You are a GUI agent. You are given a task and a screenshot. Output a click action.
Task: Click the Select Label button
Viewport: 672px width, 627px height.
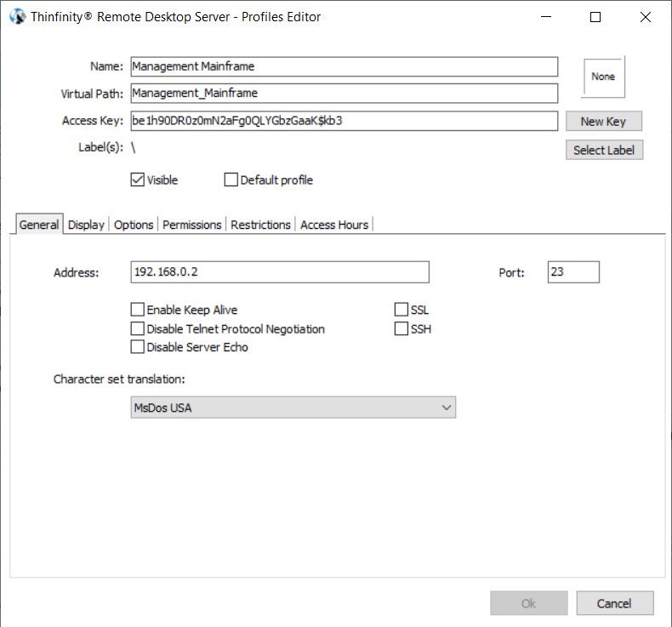click(x=604, y=150)
